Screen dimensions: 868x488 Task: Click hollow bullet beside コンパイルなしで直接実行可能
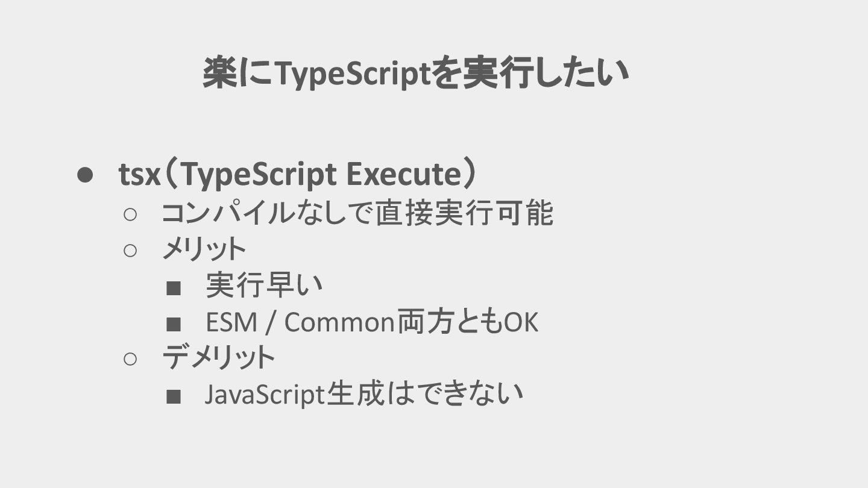[131, 213]
